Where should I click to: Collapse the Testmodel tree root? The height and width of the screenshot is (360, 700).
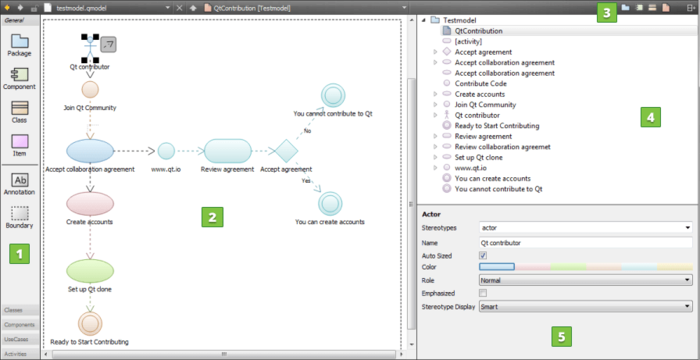point(423,20)
